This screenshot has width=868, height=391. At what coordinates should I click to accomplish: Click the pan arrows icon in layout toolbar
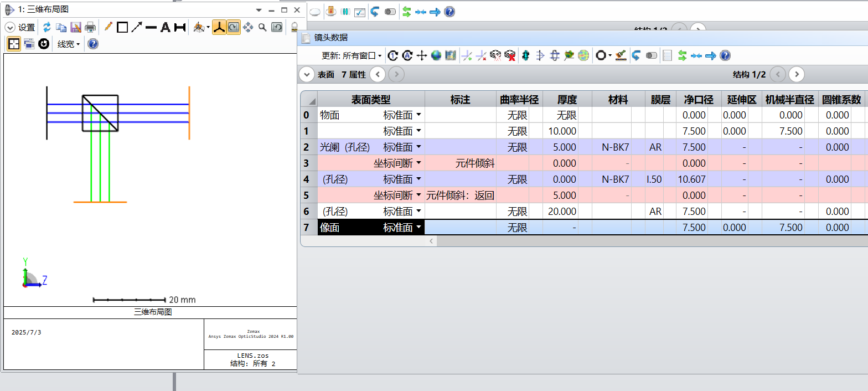248,27
